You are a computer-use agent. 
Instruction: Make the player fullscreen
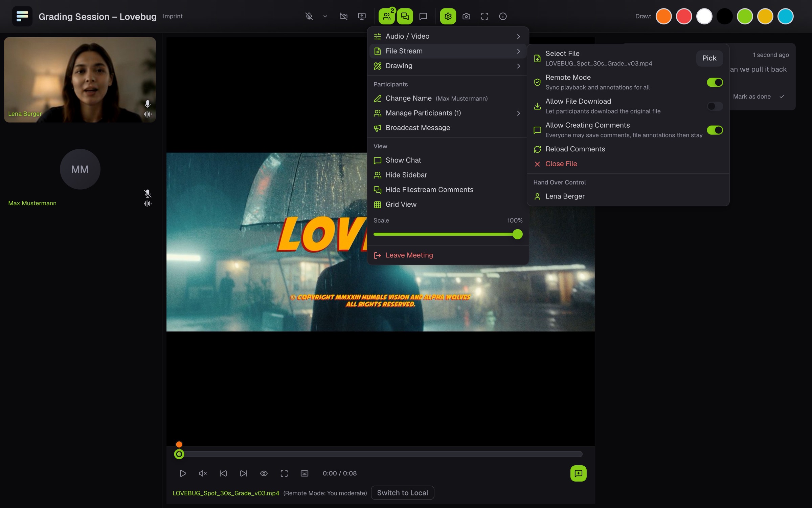click(284, 473)
